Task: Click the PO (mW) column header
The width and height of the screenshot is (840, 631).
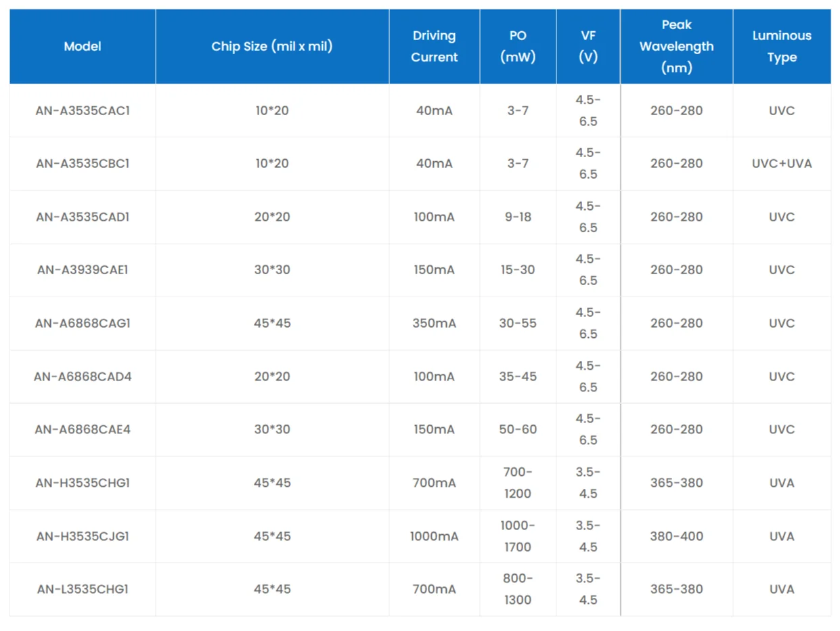Action: (518, 47)
